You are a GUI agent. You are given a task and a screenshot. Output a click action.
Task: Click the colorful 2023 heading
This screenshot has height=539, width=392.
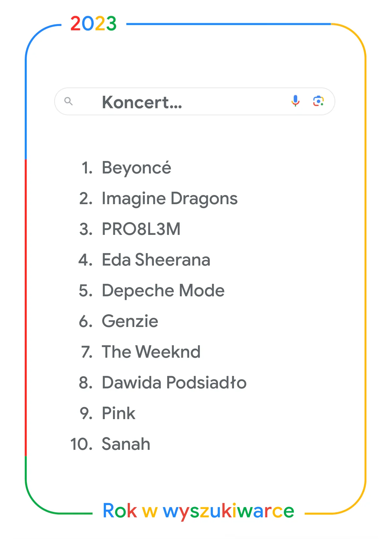point(93,24)
